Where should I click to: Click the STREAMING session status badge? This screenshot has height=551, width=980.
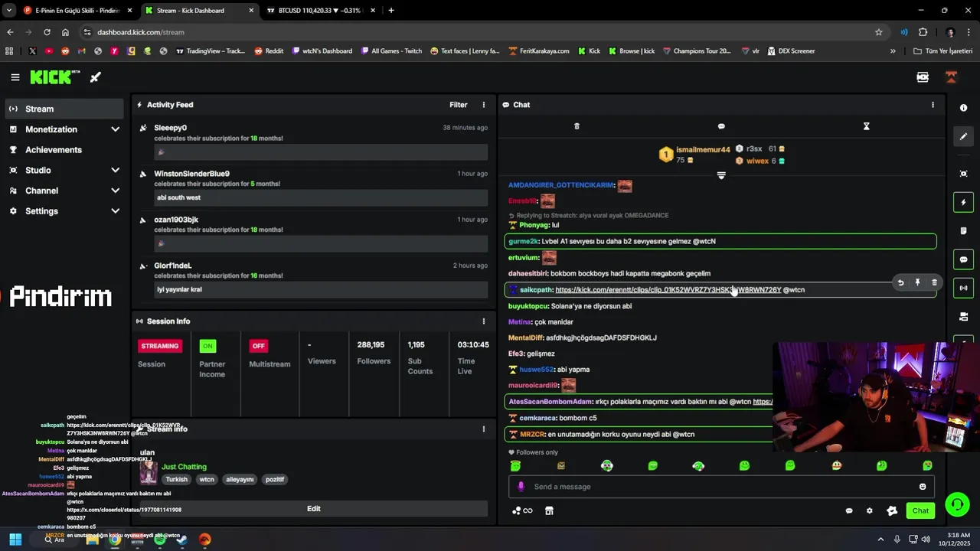pos(160,346)
